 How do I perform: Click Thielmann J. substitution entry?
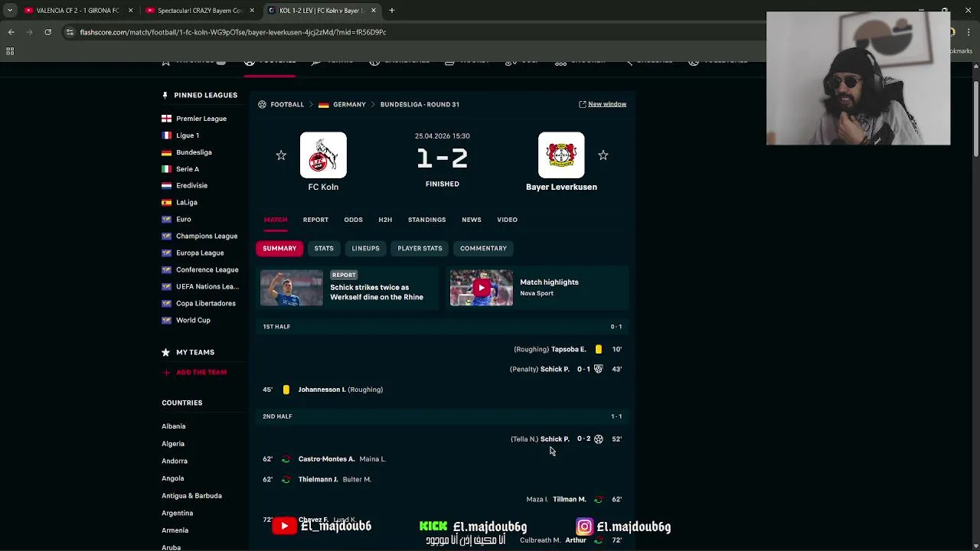pyautogui.click(x=317, y=479)
